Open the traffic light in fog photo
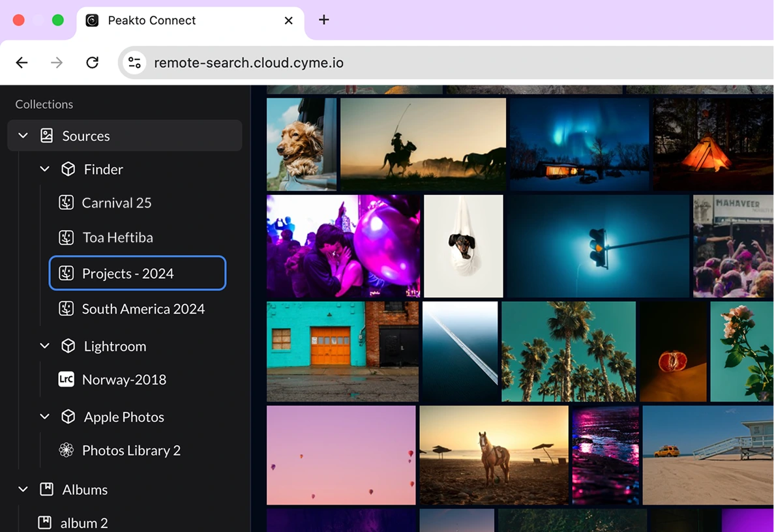Screen dimensions: 774x532 (x=598, y=246)
